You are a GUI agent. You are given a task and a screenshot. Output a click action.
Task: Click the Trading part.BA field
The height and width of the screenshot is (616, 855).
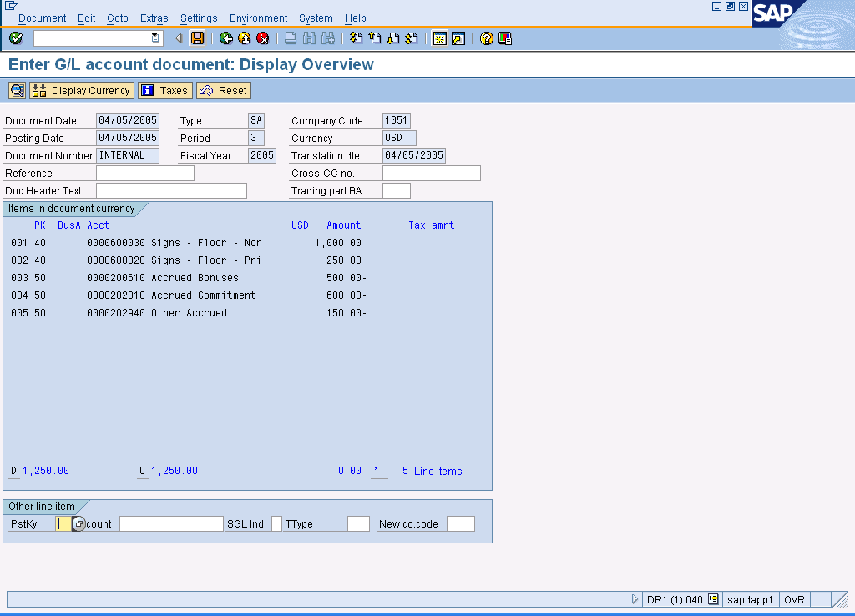coord(397,191)
